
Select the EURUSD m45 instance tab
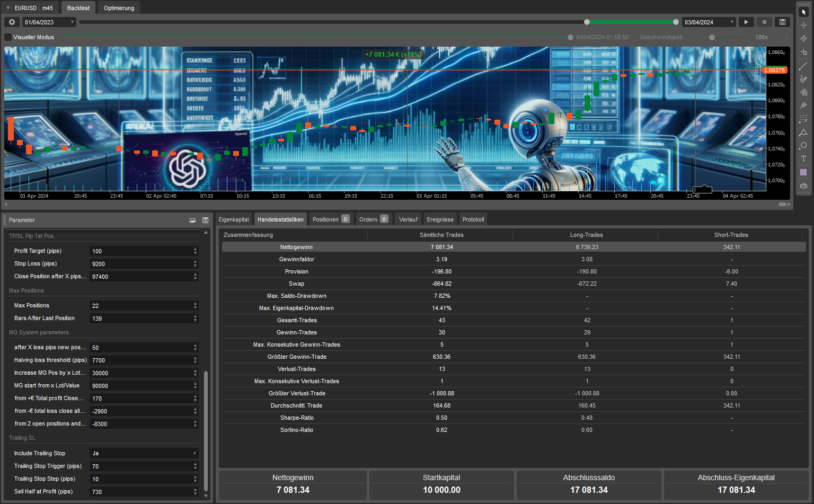pyautogui.click(x=30, y=8)
